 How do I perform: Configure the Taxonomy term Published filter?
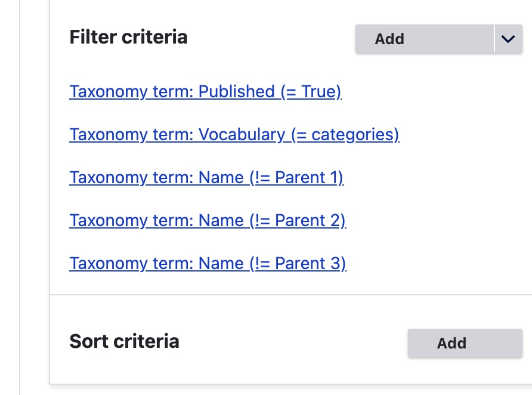click(x=205, y=92)
